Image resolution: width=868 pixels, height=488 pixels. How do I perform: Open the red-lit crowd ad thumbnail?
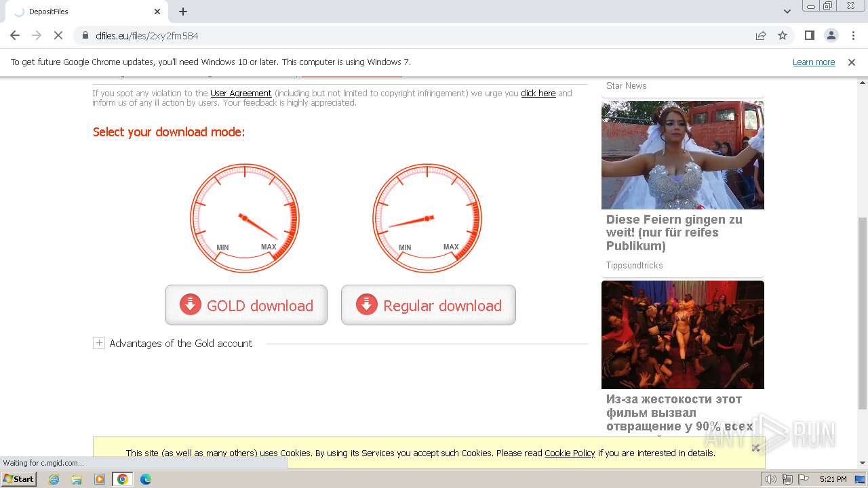coord(683,335)
